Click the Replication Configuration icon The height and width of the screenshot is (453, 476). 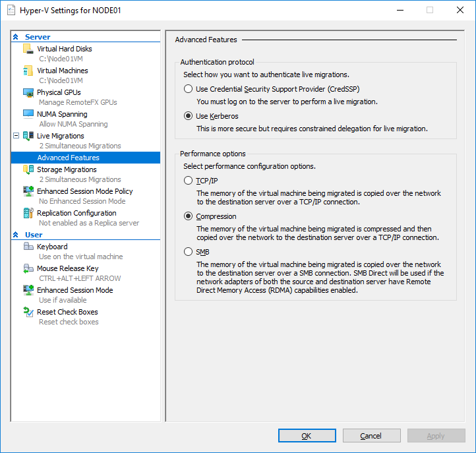pos(28,213)
